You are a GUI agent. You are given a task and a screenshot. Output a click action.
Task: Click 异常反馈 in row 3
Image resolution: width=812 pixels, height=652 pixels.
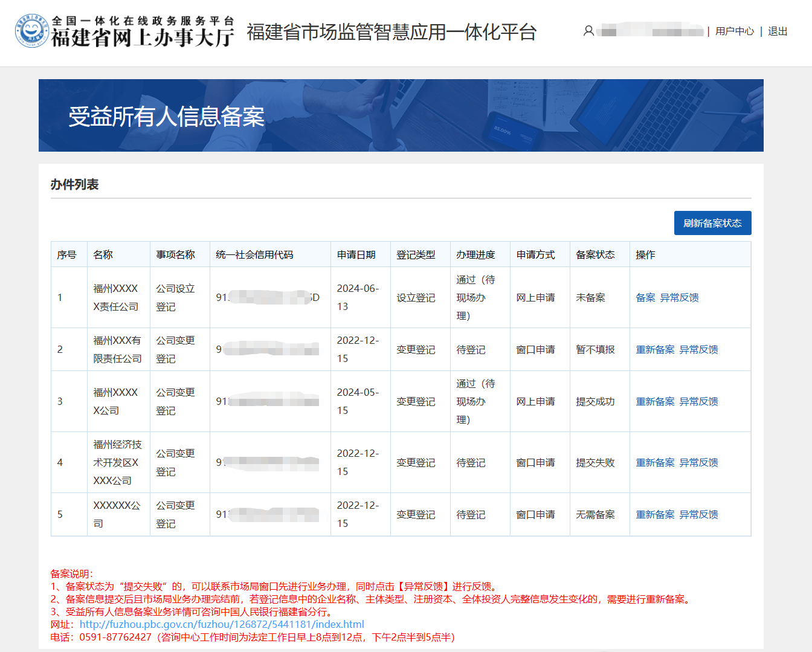698,401
